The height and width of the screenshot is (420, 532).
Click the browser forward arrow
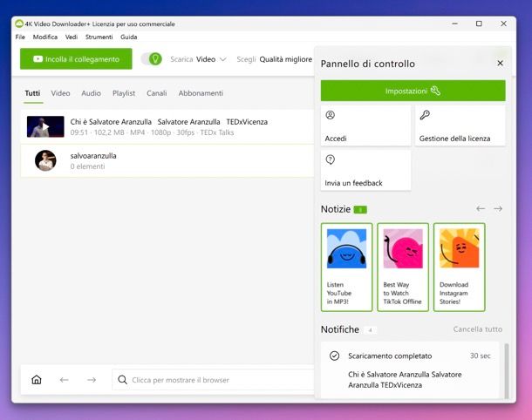92,380
